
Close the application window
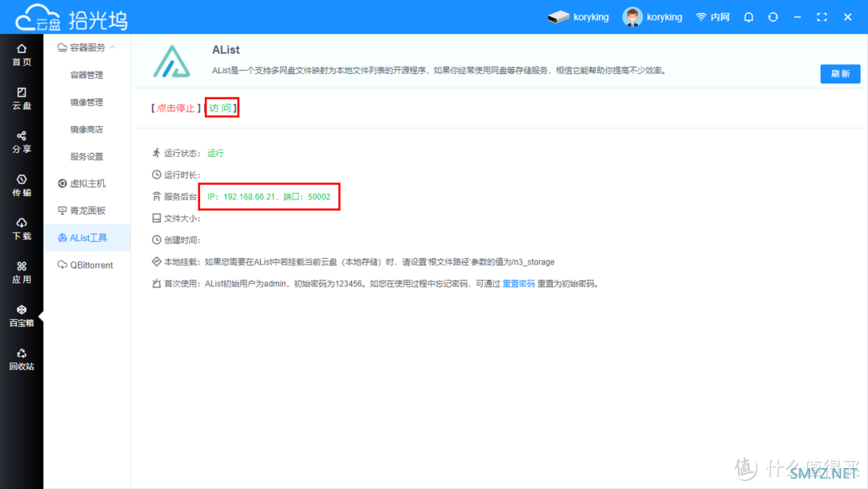(848, 17)
